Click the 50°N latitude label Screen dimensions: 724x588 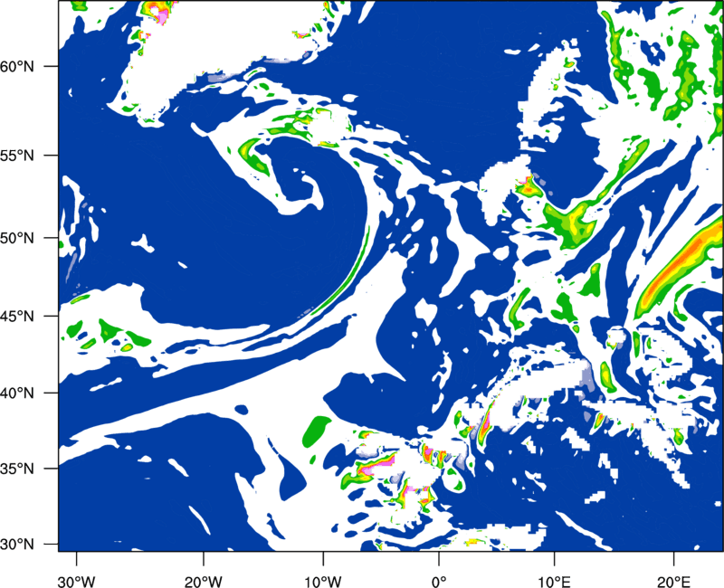pos(17,239)
